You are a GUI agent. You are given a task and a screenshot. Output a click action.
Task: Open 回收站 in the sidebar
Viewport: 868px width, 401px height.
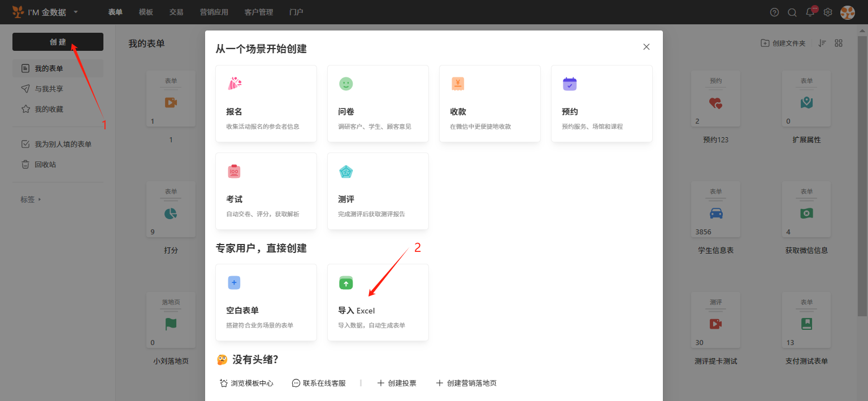(x=58, y=164)
